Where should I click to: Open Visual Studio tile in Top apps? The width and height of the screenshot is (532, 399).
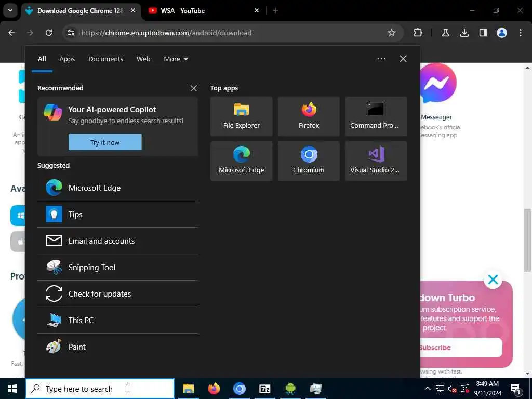point(376,161)
